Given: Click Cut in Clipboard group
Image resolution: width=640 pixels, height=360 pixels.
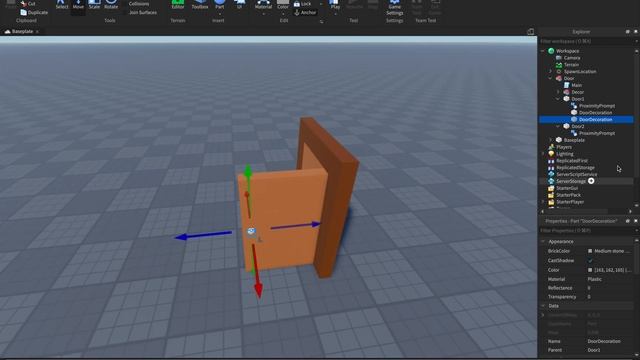Looking at the screenshot, I should point(28,4).
